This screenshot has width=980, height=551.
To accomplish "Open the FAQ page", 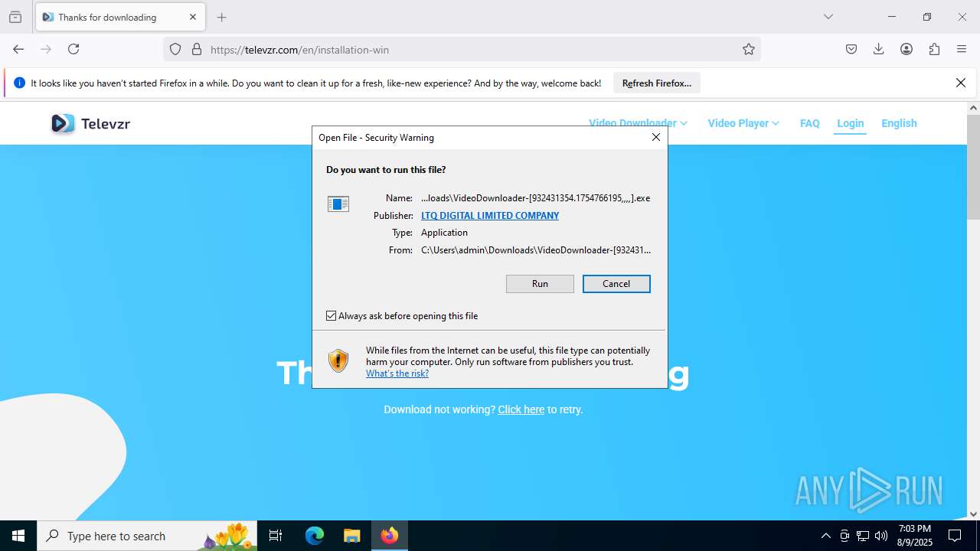I will pyautogui.click(x=810, y=123).
